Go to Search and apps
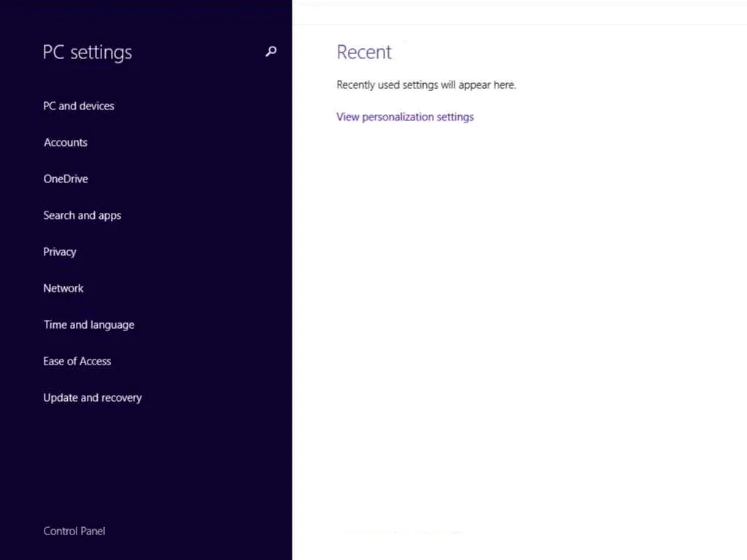 pos(82,215)
